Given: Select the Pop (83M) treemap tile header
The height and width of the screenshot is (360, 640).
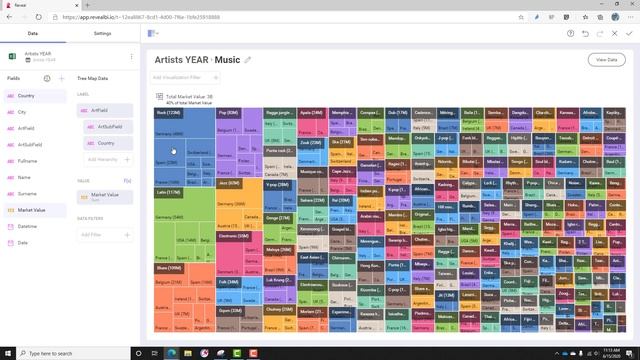Looking at the screenshot, I should tap(229, 113).
